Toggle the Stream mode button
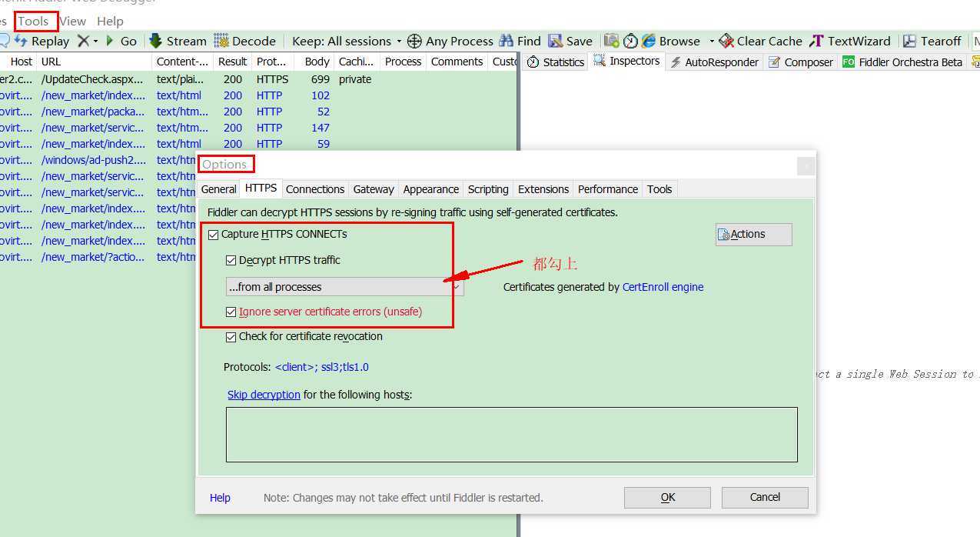The image size is (980, 537). point(178,41)
